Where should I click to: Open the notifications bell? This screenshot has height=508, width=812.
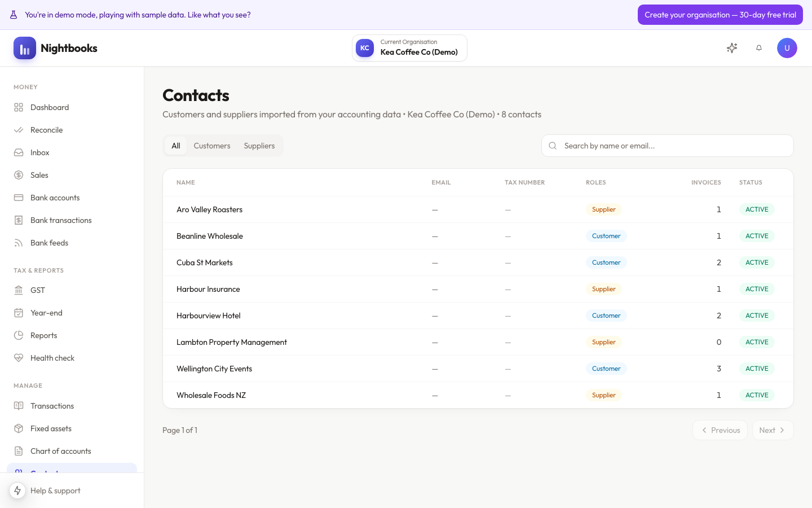pyautogui.click(x=759, y=48)
